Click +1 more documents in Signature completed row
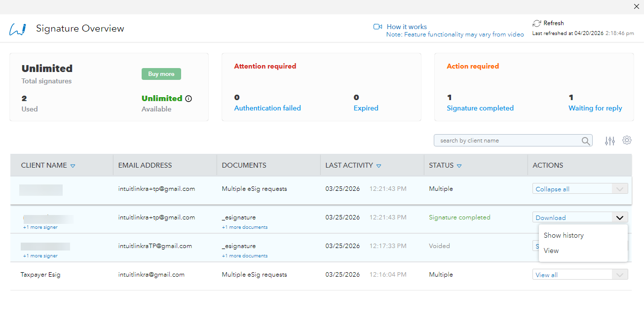 pos(245,227)
